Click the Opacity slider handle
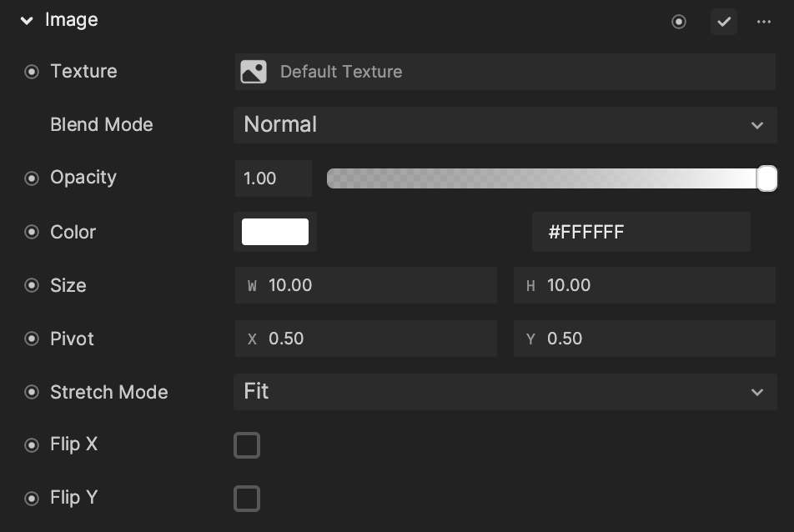Viewport: 794px width, 532px height. click(766, 178)
